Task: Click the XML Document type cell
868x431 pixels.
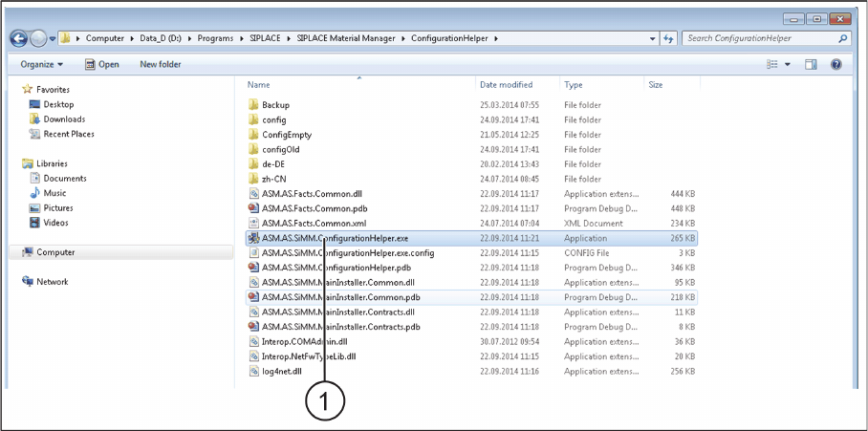Action: [594, 224]
